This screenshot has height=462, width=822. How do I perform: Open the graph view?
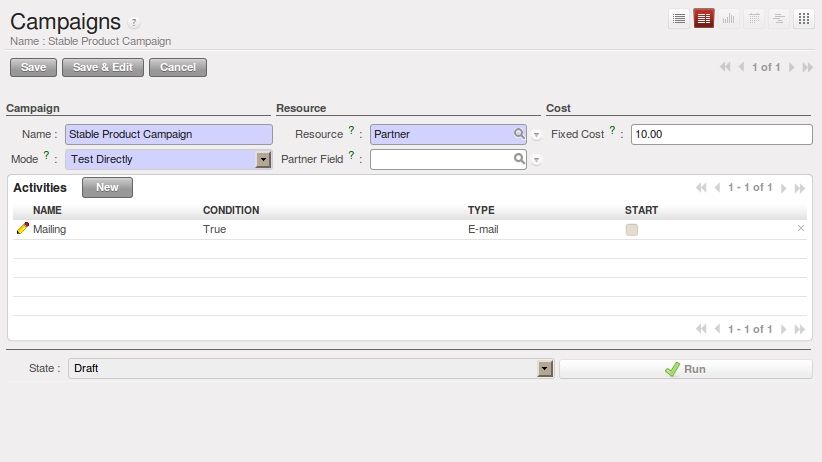point(729,18)
